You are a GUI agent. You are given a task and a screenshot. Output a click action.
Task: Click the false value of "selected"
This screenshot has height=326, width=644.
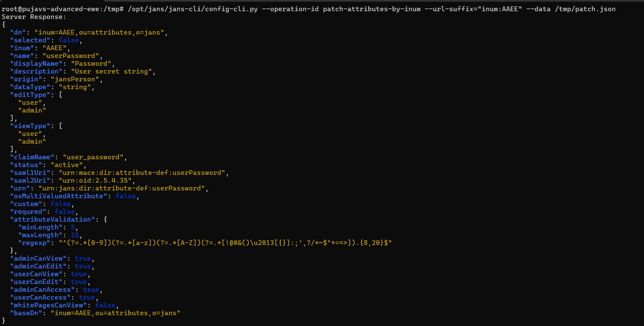68,40
